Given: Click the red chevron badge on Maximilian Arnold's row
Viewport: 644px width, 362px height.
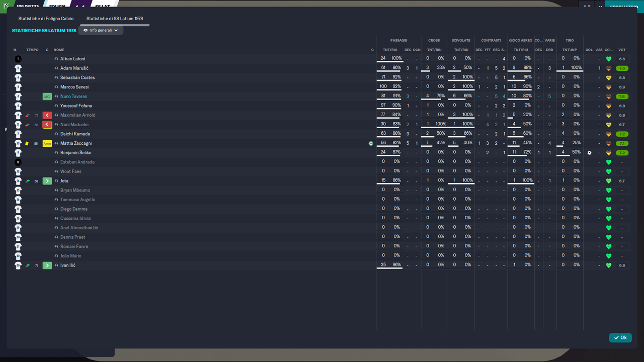Looking at the screenshot, I should (x=47, y=115).
